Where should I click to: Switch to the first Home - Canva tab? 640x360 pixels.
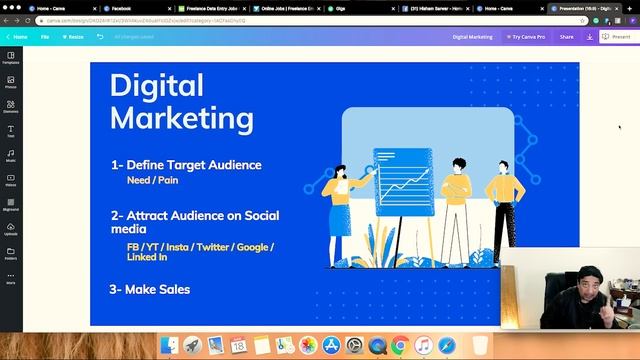pos(61,8)
